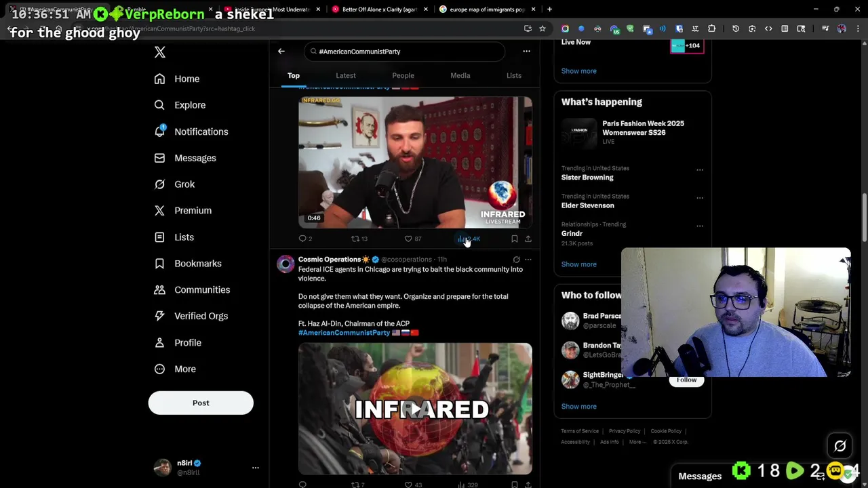Switch to the Latest tab
This screenshot has height=488, width=868.
point(346,75)
